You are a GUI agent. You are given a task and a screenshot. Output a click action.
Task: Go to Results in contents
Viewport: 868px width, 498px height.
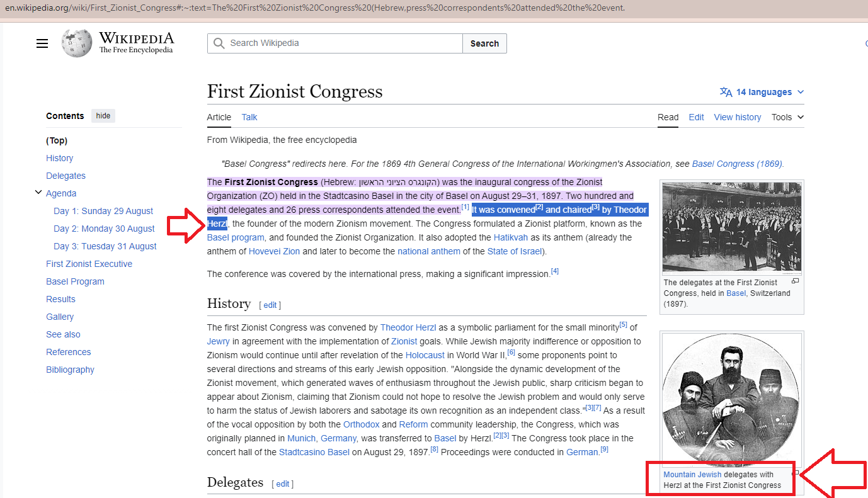tap(60, 299)
